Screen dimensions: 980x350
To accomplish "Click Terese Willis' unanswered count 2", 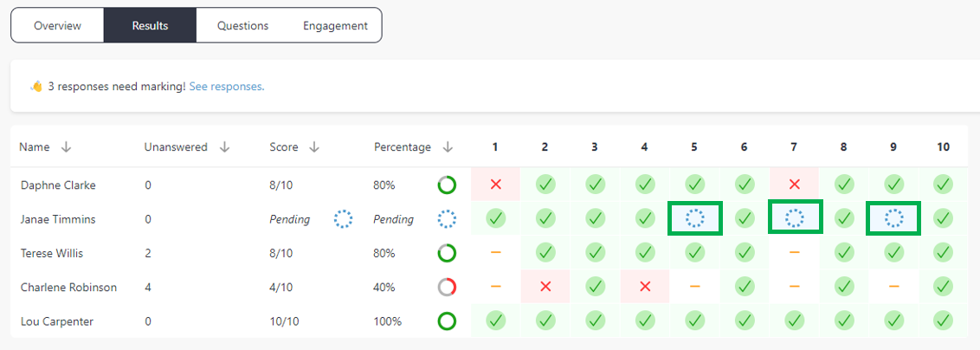I will [x=147, y=253].
